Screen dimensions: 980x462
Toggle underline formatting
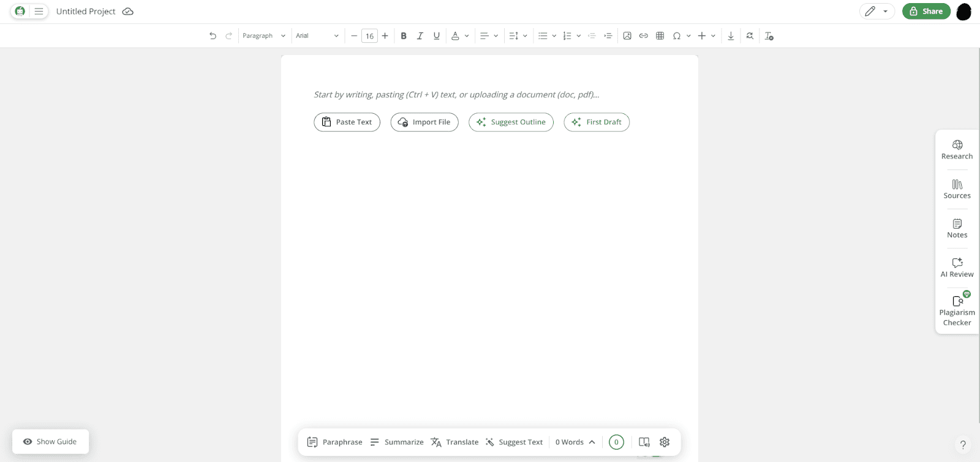pos(437,36)
